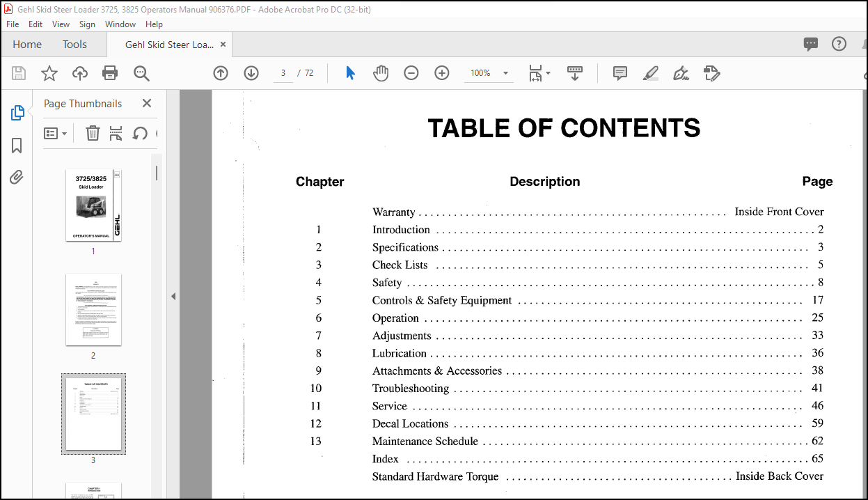Open the sign document pen tool
Image resolution: width=868 pixels, height=500 pixels.
coord(681,73)
